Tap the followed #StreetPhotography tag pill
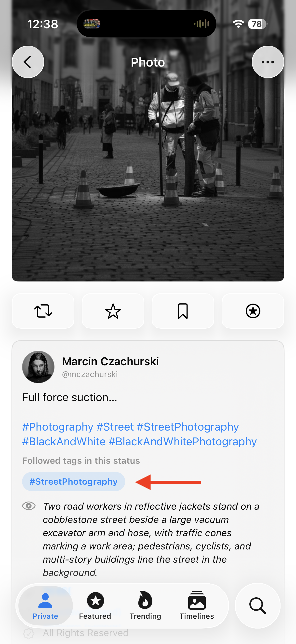This screenshot has height=644, width=296. point(74,481)
